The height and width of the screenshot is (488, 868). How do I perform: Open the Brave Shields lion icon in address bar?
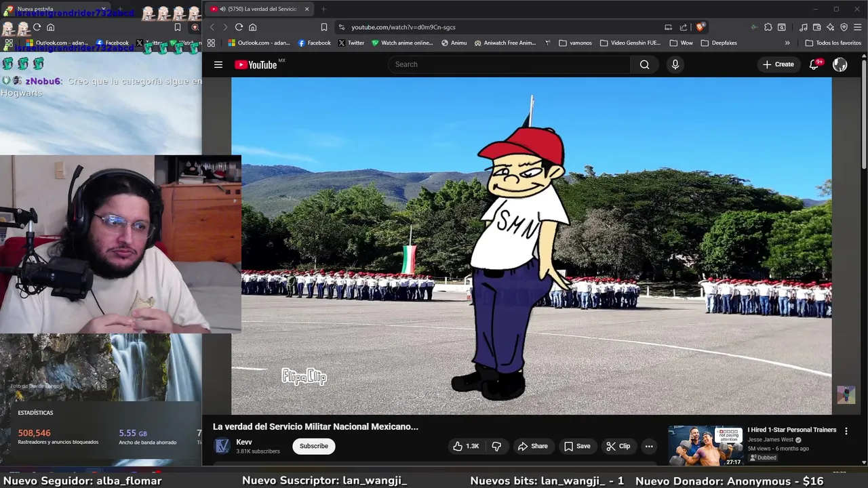point(700,27)
